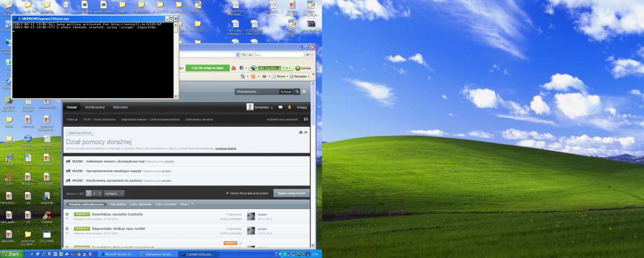Screen dimensions: 644x258
Task: Open the forum notifications bell icon
Action: point(289,107)
